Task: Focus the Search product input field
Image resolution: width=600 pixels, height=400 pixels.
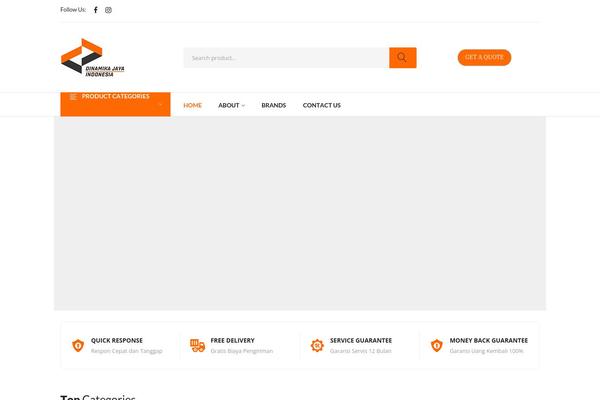Action: 286,58
